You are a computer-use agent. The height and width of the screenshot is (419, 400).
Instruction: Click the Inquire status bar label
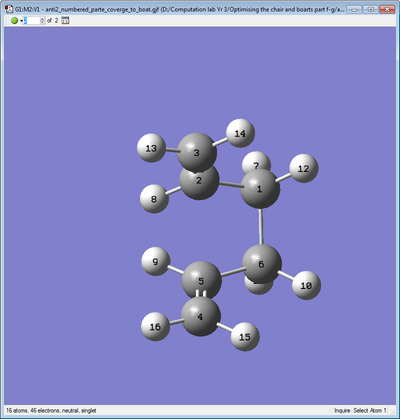point(342,410)
